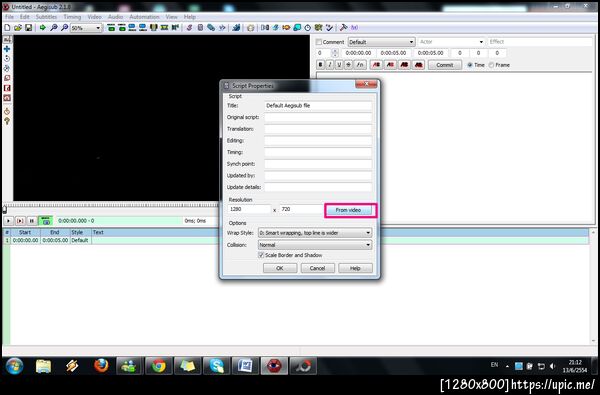Click the resolution width field 1280
This screenshot has height=395, width=600.
[x=249, y=209]
